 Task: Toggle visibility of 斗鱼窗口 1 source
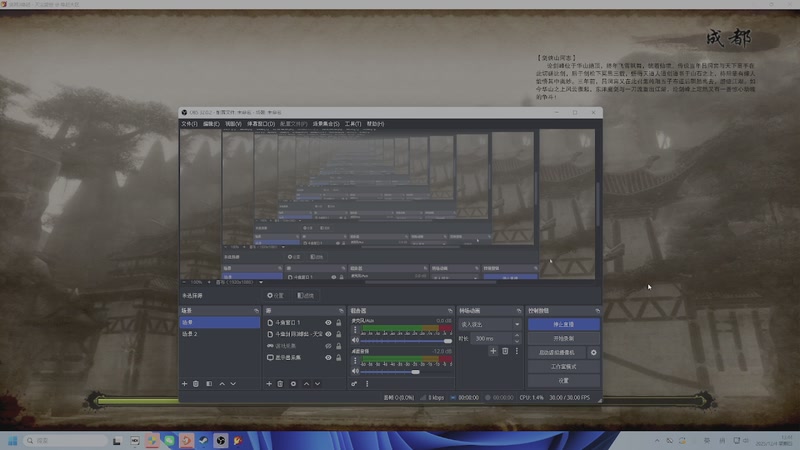328,322
